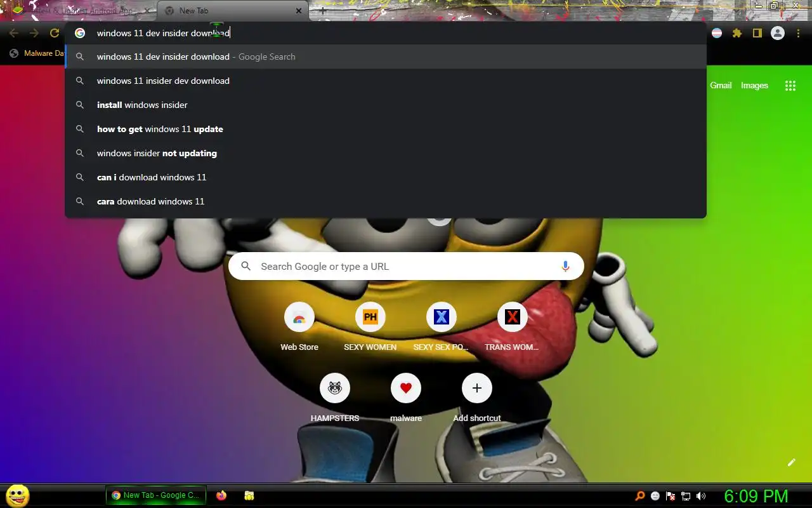Image resolution: width=812 pixels, height=508 pixels.
Task: Choose suggestion 'install windows insider'
Action: coord(386,105)
